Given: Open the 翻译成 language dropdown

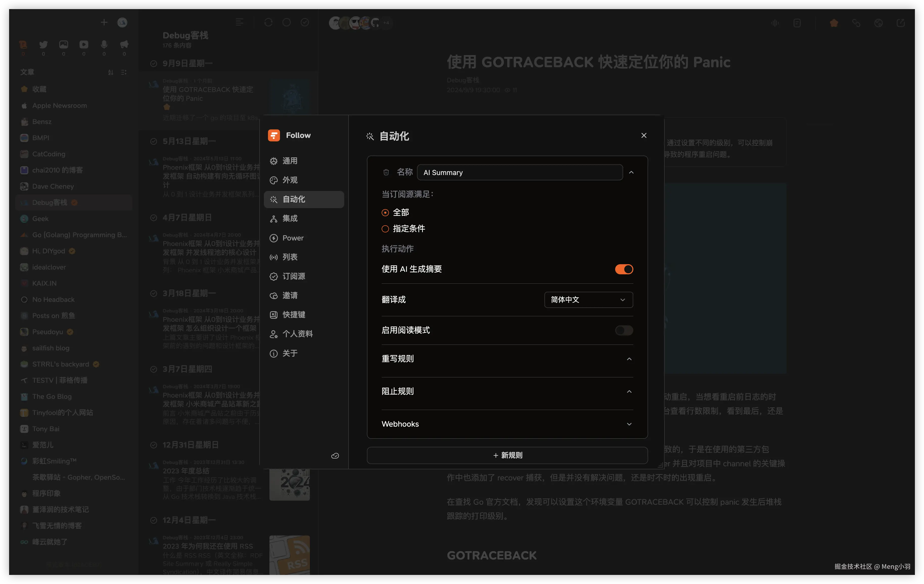Looking at the screenshot, I should click(588, 300).
